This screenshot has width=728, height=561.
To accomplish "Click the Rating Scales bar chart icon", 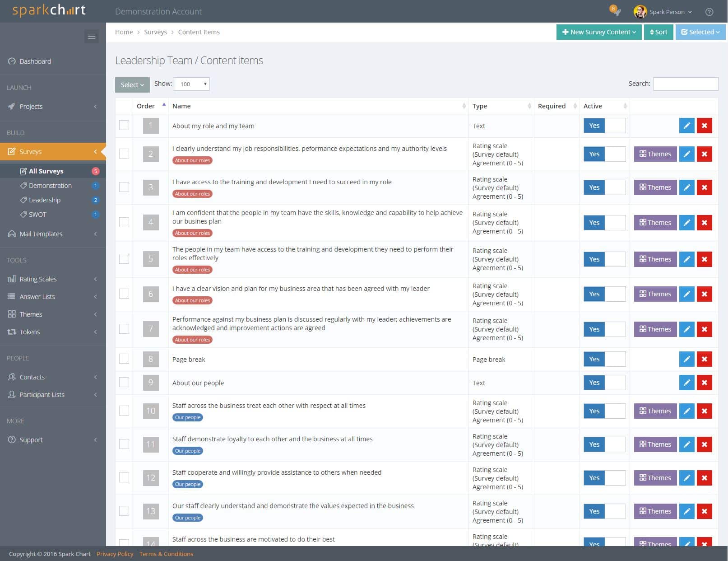I will coord(12,279).
